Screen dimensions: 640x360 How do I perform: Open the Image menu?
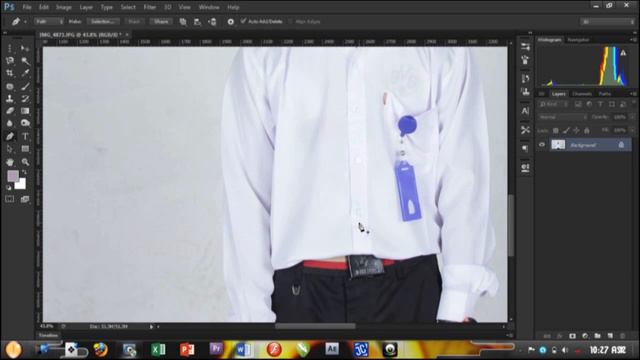click(x=64, y=7)
